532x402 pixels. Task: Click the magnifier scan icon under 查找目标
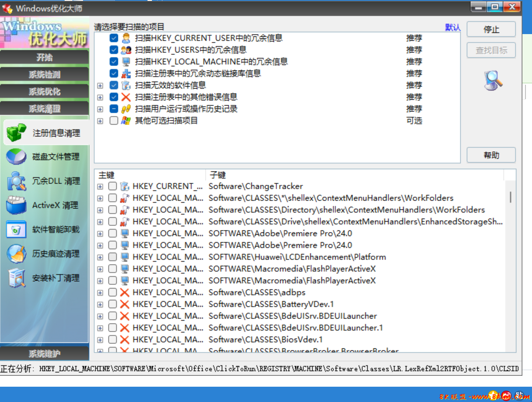point(493,81)
